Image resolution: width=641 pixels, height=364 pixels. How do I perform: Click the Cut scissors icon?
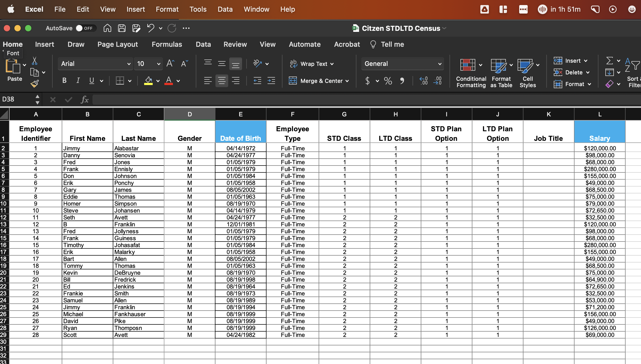34,61
